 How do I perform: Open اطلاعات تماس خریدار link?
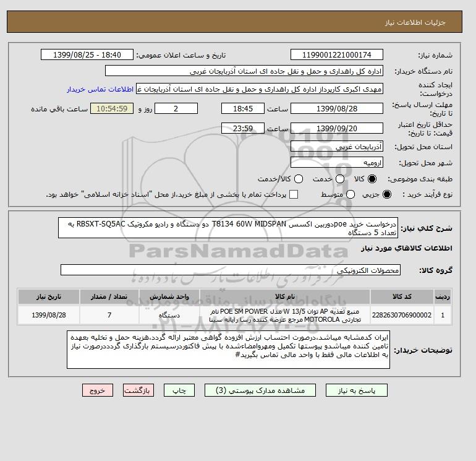pos(100,89)
